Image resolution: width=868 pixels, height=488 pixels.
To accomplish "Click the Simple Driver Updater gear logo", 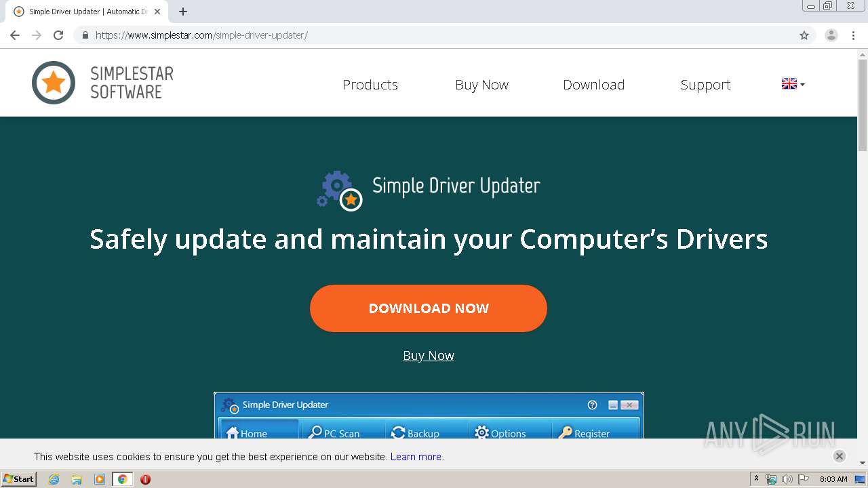I will (x=340, y=190).
